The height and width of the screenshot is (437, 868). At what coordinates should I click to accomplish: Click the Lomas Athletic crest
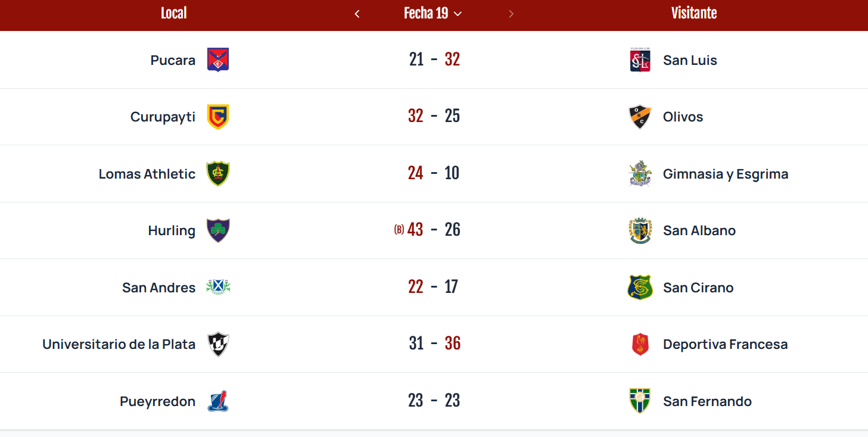218,174
